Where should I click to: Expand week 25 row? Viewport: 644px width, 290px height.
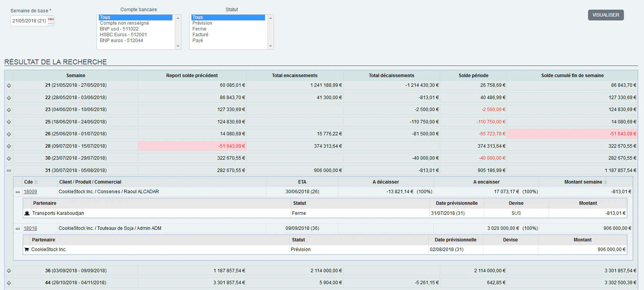coord(9,122)
